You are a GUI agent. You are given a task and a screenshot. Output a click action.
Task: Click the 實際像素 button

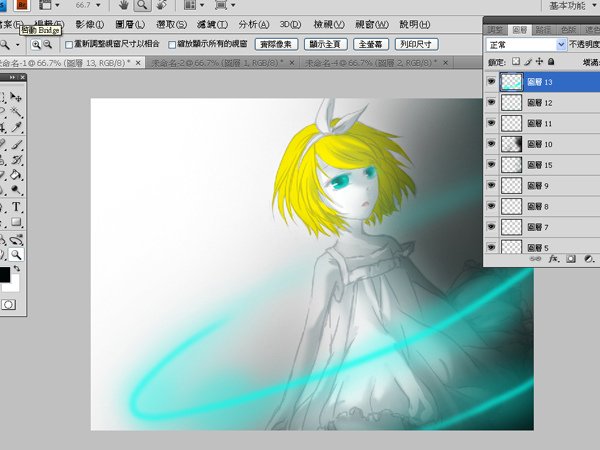click(x=276, y=44)
